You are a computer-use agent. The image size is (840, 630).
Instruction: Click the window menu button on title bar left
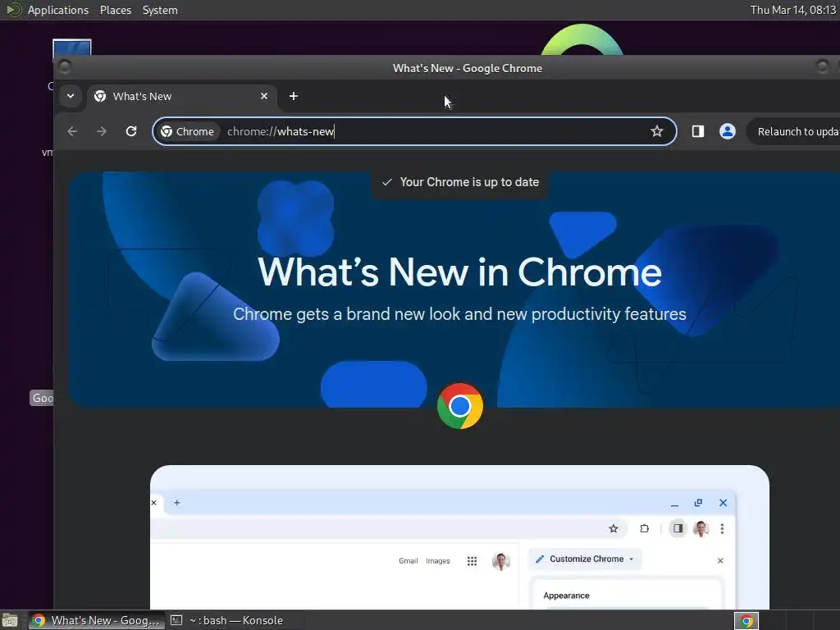pos(64,67)
